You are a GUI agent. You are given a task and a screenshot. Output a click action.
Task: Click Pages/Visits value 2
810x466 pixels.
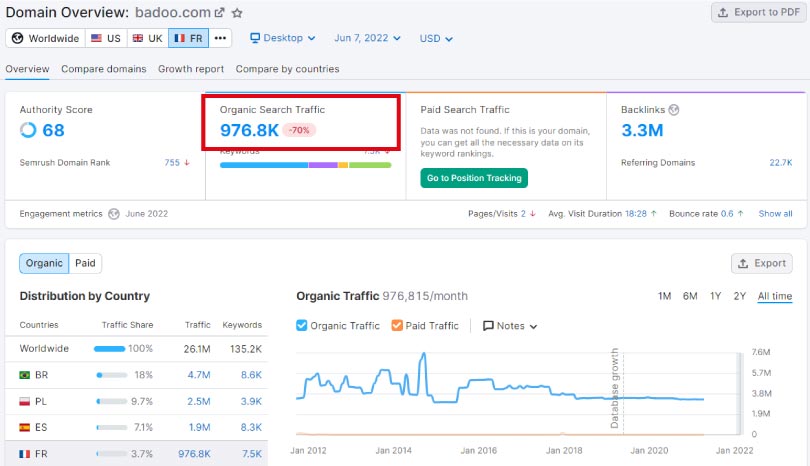coord(523,214)
